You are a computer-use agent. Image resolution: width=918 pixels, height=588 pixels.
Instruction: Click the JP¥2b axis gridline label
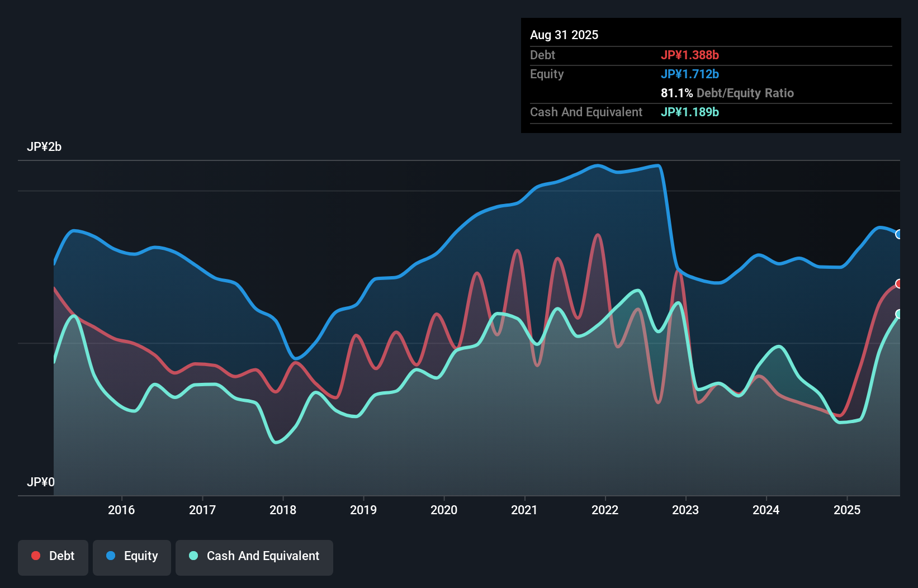click(45, 147)
